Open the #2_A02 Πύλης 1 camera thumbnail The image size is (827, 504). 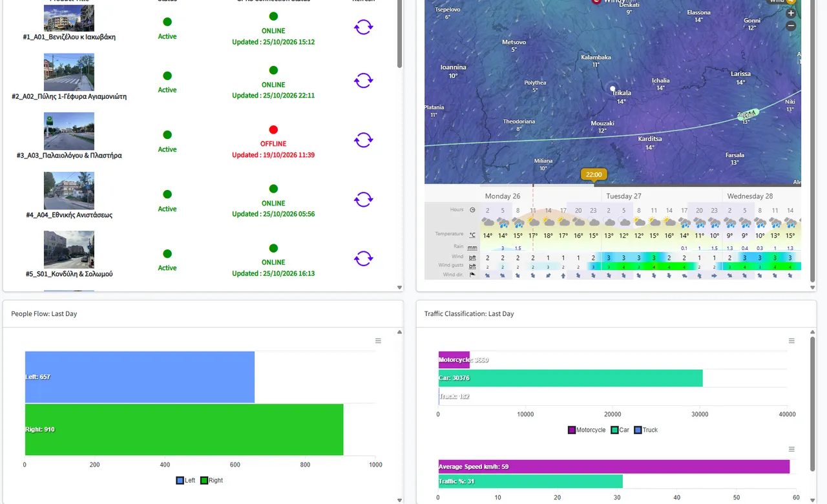(x=69, y=72)
